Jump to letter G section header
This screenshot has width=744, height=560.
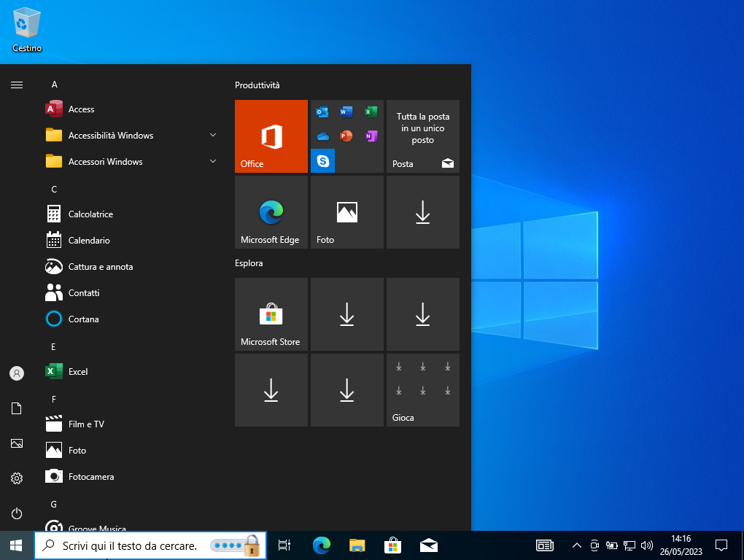click(54, 504)
